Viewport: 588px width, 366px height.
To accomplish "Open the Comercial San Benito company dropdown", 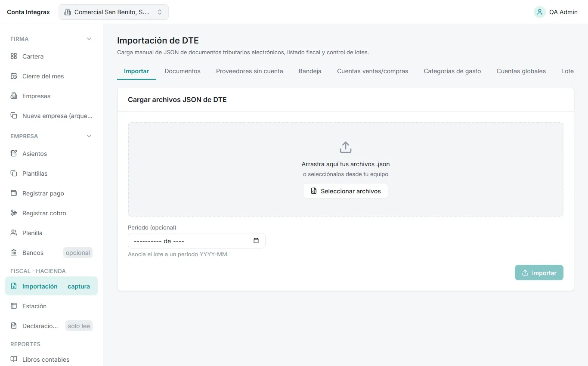I will click(114, 12).
